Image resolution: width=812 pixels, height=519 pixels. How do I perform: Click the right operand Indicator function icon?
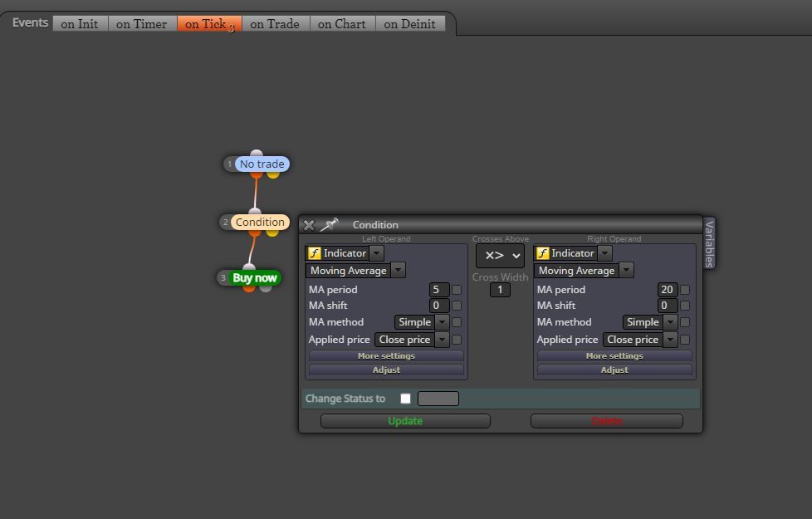(x=542, y=252)
